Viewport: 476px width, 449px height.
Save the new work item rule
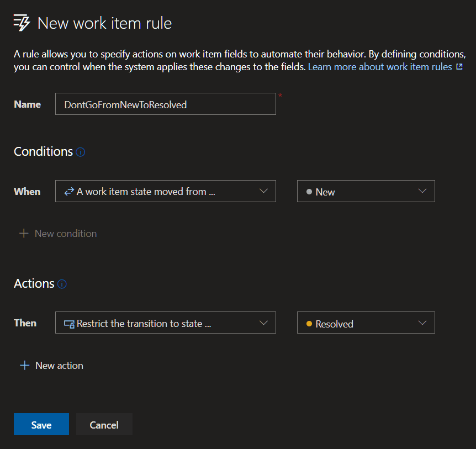click(x=41, y=424)
